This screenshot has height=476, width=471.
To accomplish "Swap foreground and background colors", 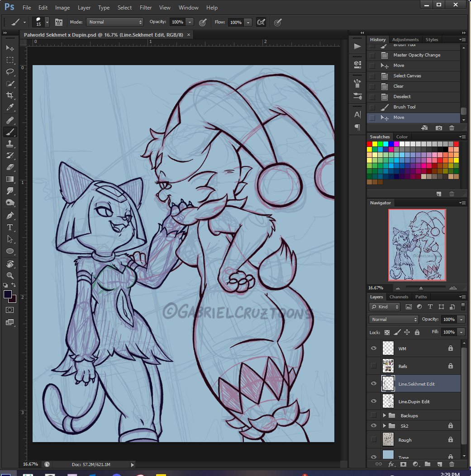I will pos(14,285).
